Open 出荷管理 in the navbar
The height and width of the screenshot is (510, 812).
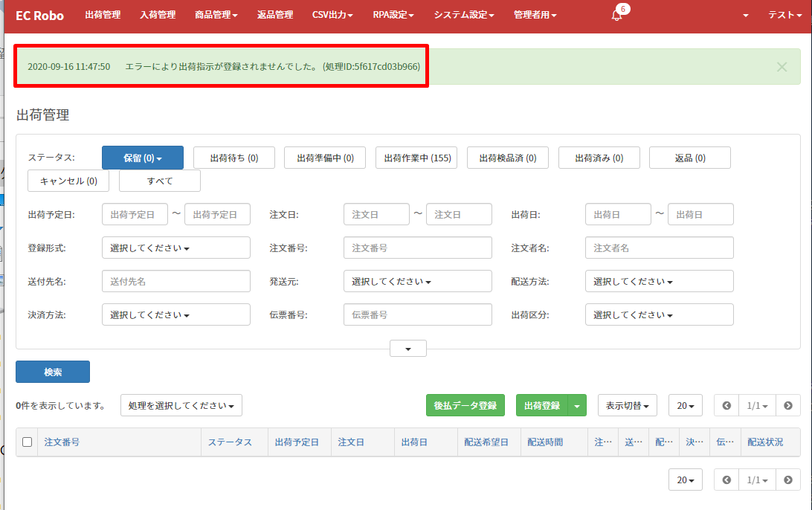click(x=103, y=15)
